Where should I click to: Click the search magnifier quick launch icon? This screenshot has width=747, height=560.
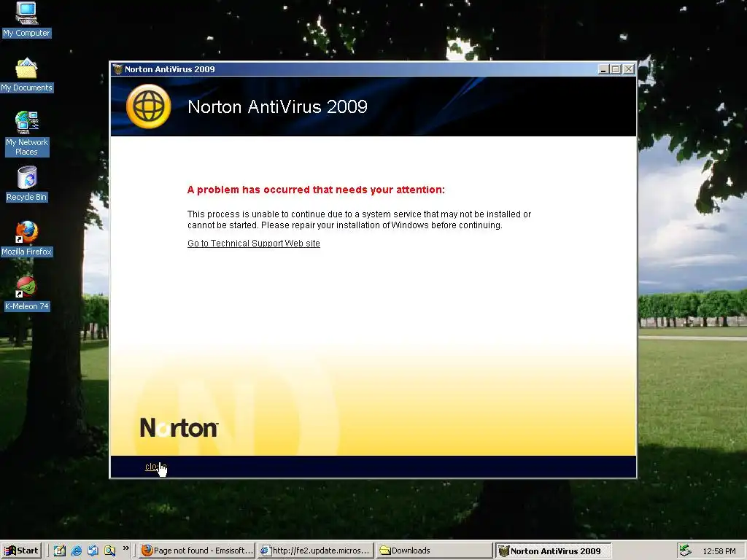tap(109, 551)
